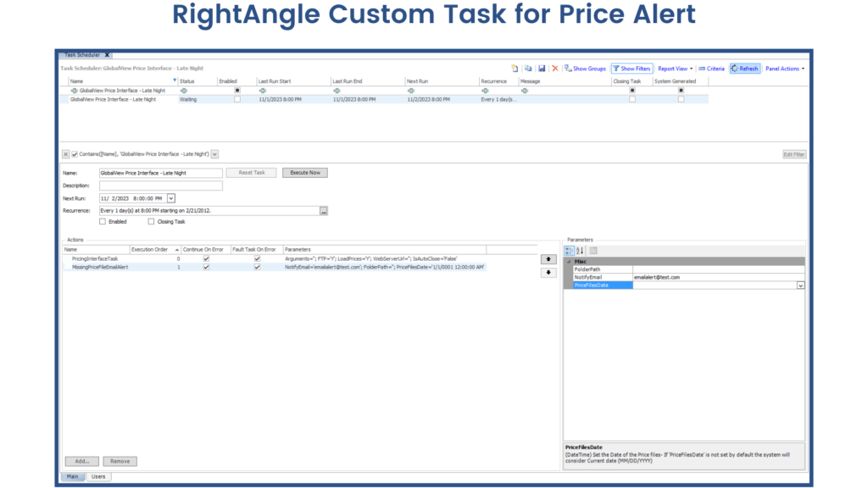Open the PriceFilesDate value dropdown
Image resolution: width=868 pixels, height=488 pixels.
[799, 286]
